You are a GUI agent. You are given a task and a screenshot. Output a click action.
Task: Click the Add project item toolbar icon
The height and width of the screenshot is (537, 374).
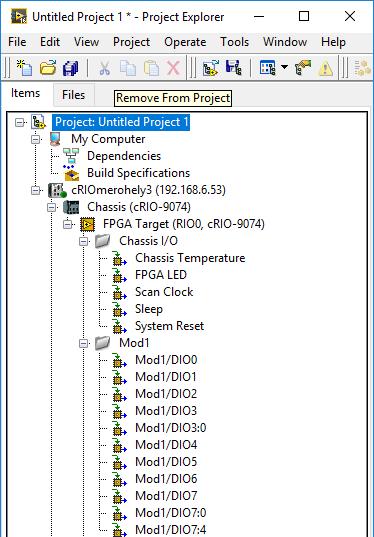[x=211, y=68]
